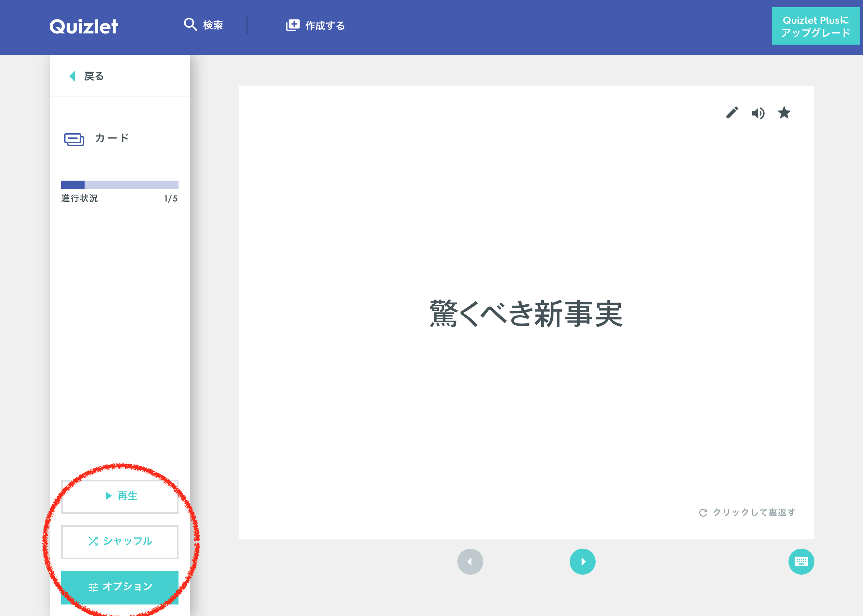Go back with 戻る link
The image size is (863, 616).
(x=94, y=76)
